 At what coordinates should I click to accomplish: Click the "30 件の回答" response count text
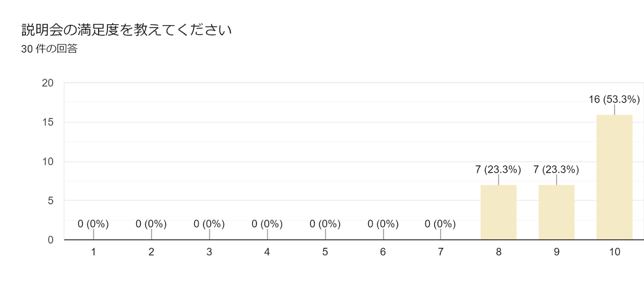pos(49,49)
